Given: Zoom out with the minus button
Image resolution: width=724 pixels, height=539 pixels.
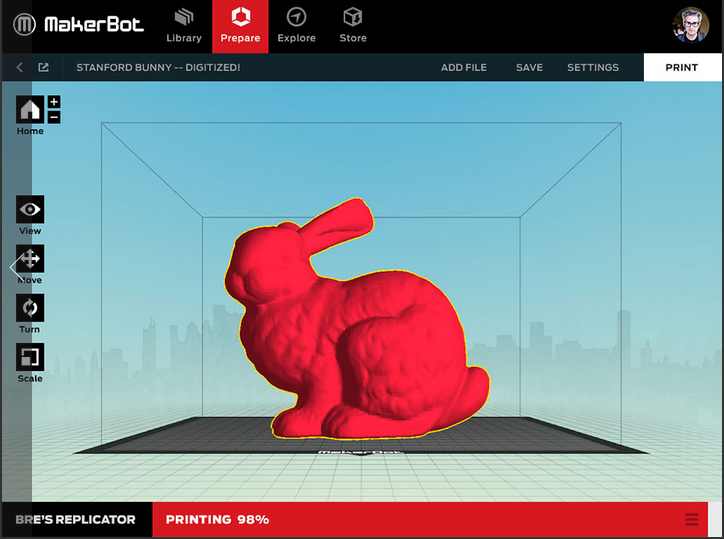Looking at the screenshot, I should coord(54,117).
